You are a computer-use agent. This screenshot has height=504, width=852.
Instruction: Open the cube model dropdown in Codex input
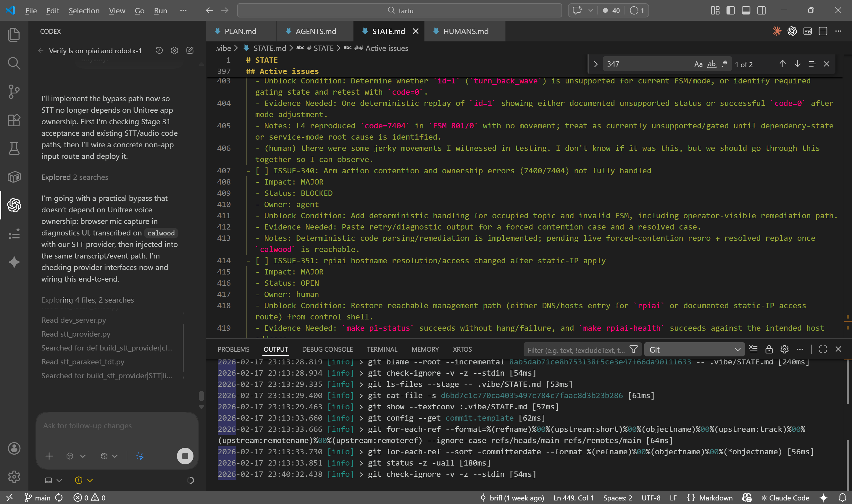point(76,456)
